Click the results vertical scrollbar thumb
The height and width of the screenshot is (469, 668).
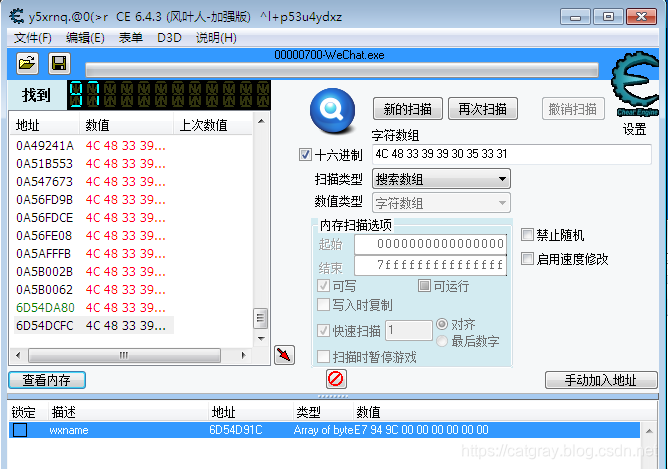tap(261, 319)
